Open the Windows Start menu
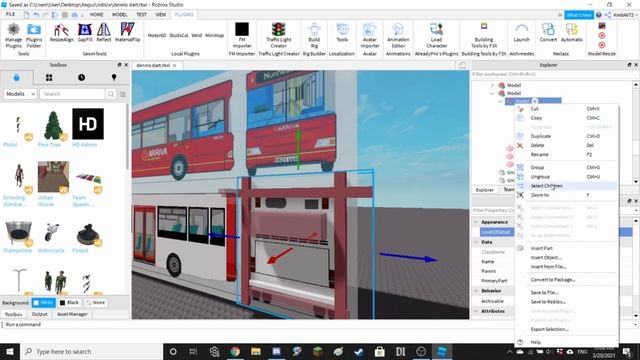Screen dimensions: 640x360 (10, 351)
